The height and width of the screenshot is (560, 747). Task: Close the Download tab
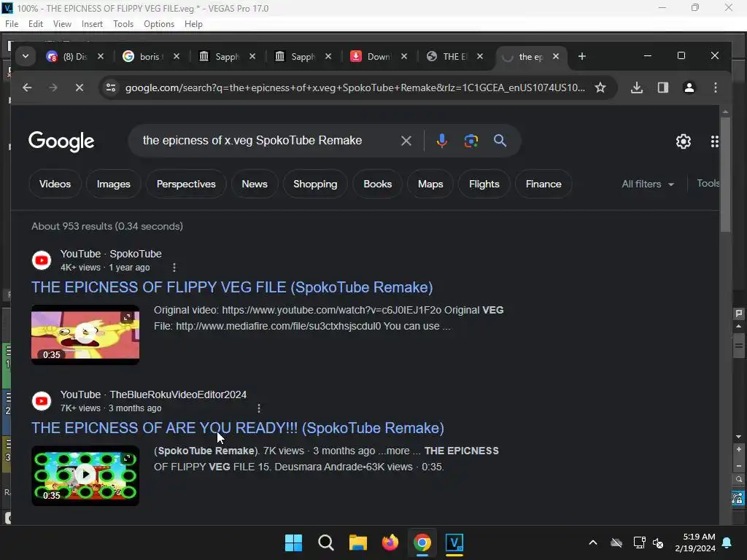(x=404, y=56)
